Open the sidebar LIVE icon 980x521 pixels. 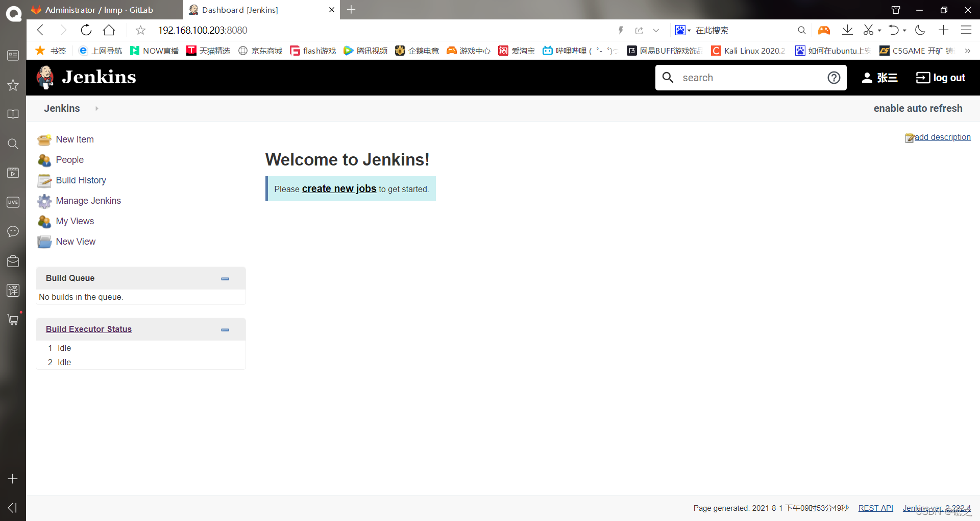coord(13,202)
